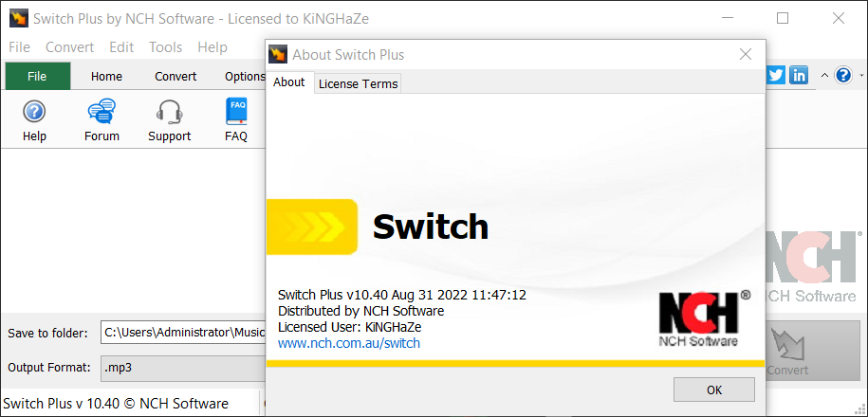Close the About Switch Plus dialog

click(x=746, y=54)
